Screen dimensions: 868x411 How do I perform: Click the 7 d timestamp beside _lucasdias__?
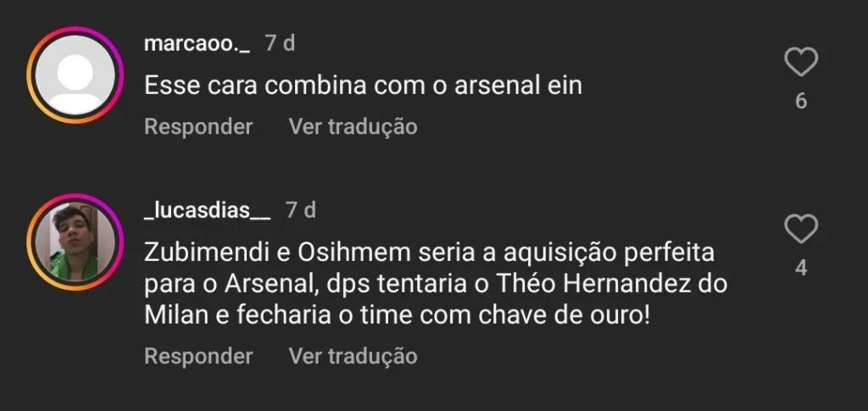click(300, 210)
